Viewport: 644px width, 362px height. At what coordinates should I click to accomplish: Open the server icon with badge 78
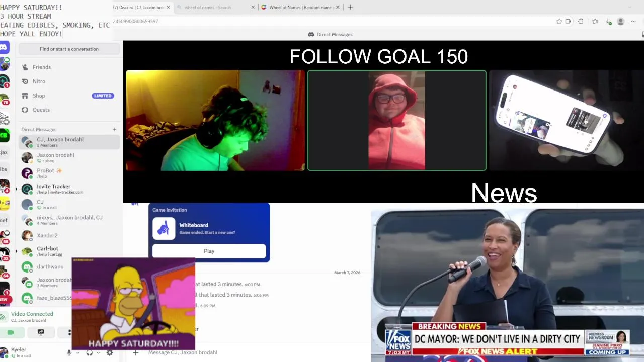point(4,99)
